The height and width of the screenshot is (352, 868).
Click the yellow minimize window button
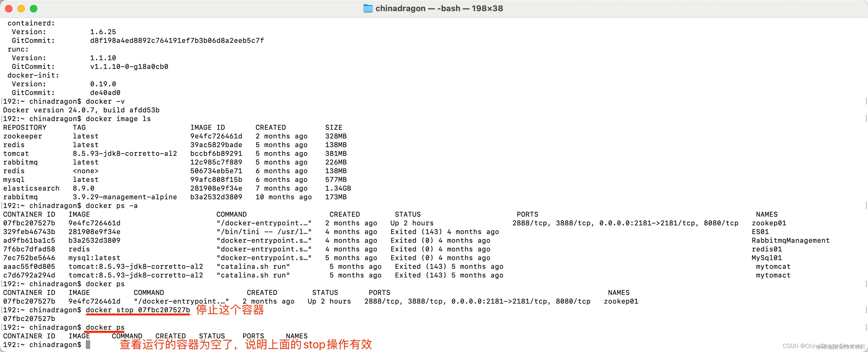click(21, 9)
